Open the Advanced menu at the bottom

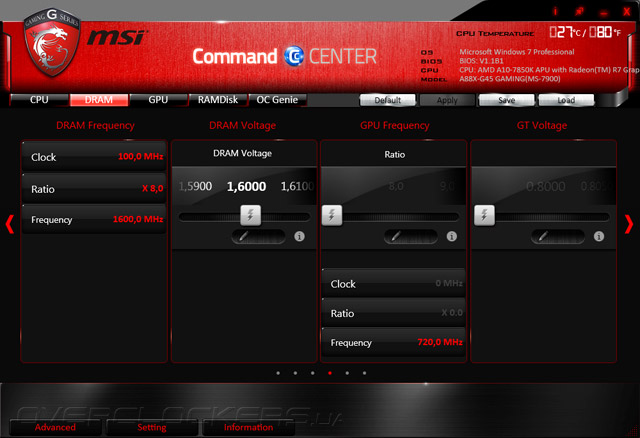55,427
